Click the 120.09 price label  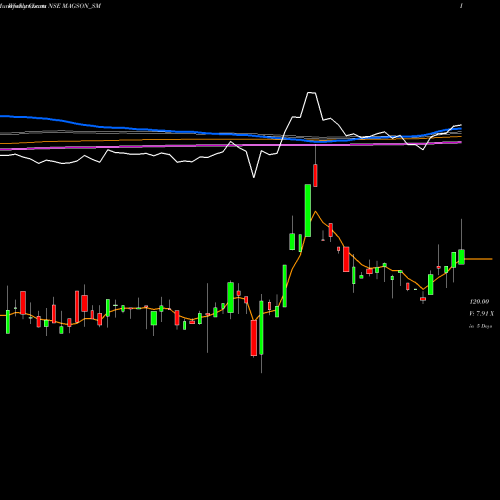coord(479,302)
